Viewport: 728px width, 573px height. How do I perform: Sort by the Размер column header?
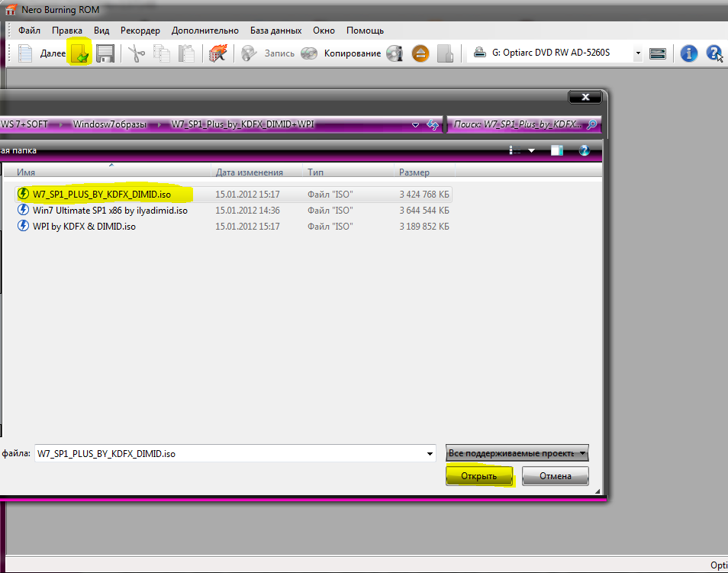point(424,172)
